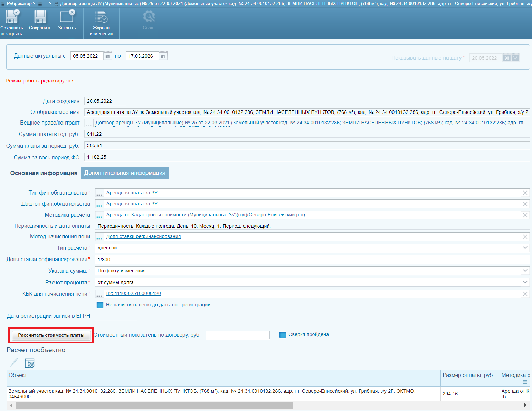The width and height of the screenshot is (532, 411).
Task: Clear the Шаблон фин.обязательства value
Action: click(525, 204)
